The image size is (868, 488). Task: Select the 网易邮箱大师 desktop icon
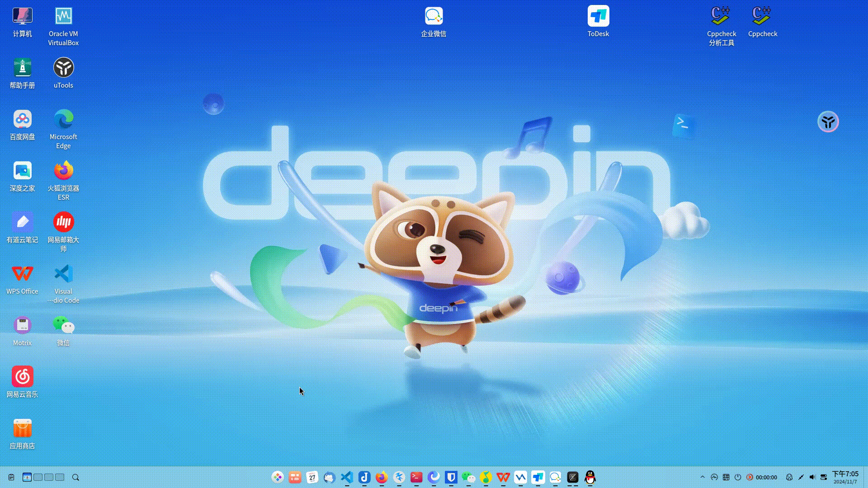point(63,232)
